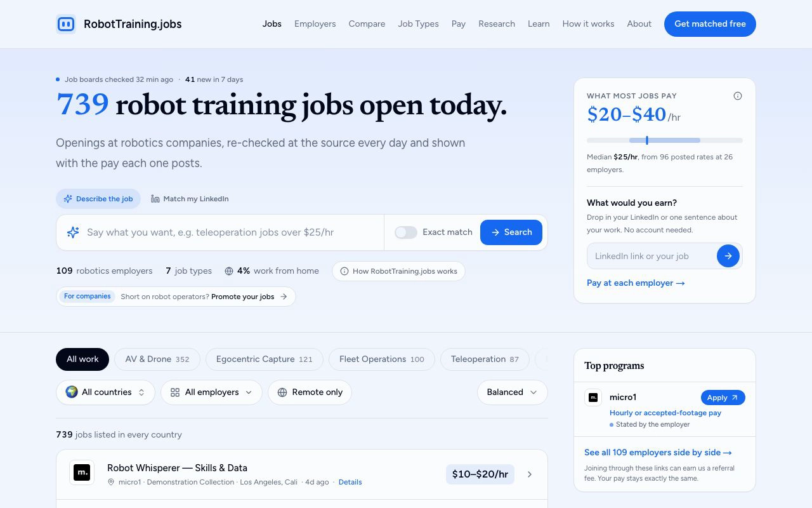Open How RobotTraining.jobs works pill
Image resolution: width=812 pixels, height=508 pixels.
click(x=398, y=271)
